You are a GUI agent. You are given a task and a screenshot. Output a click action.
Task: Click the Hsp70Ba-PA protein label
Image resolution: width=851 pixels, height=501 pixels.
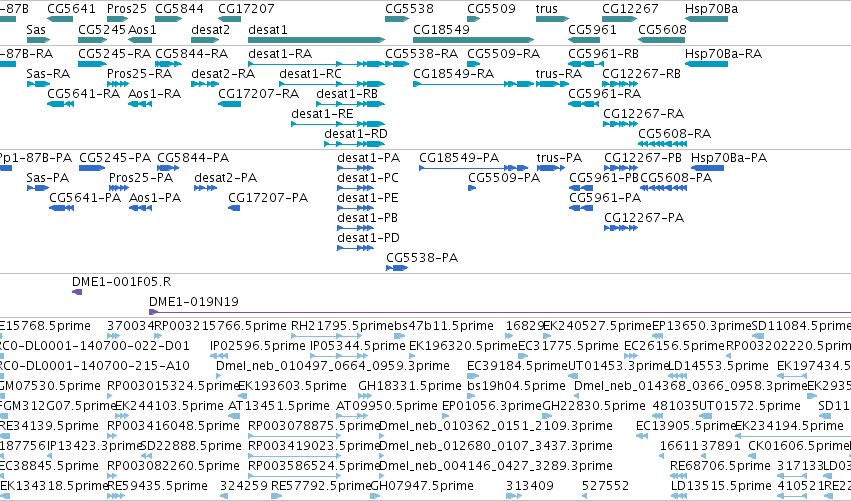tap(729, 158)
